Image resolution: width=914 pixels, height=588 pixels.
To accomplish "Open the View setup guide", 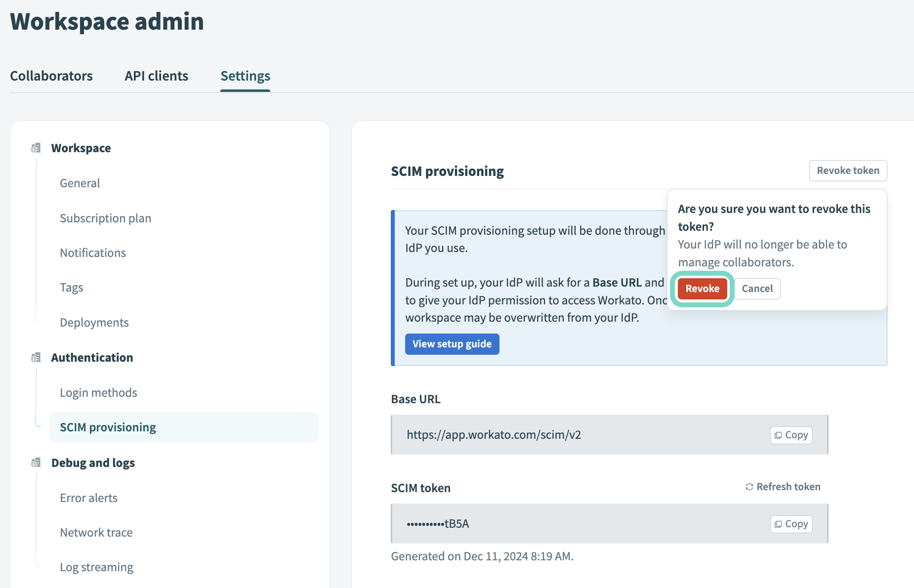I will pyautogui.click(x=452, y=344).
